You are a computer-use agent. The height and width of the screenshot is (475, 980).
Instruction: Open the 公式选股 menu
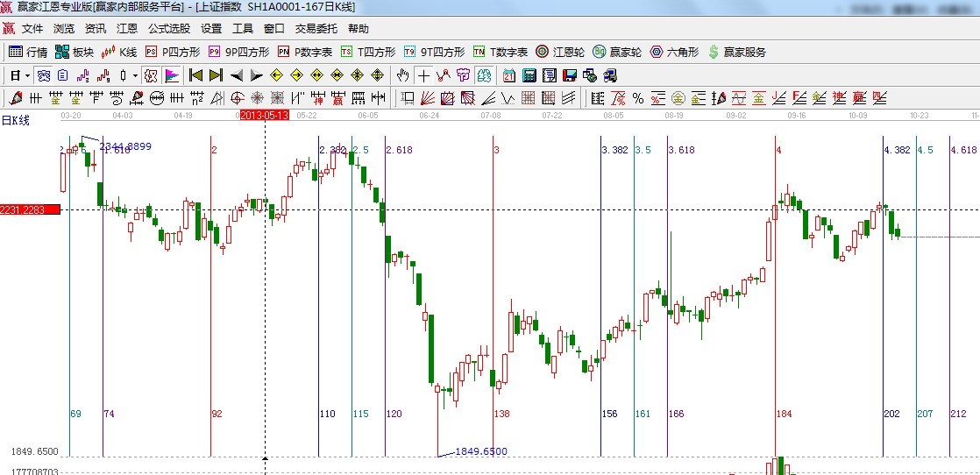tap(168, 29)
